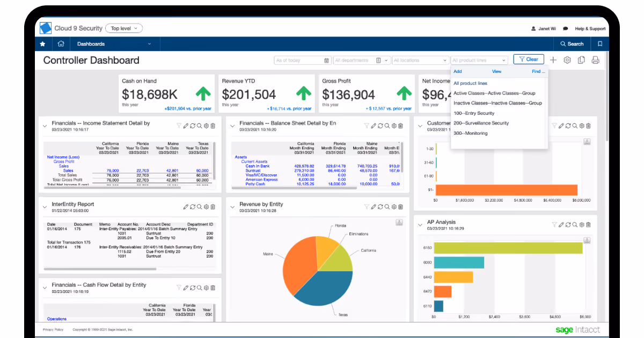Click the green 6150 bar in AP Analysis

(x=508, y=248)
